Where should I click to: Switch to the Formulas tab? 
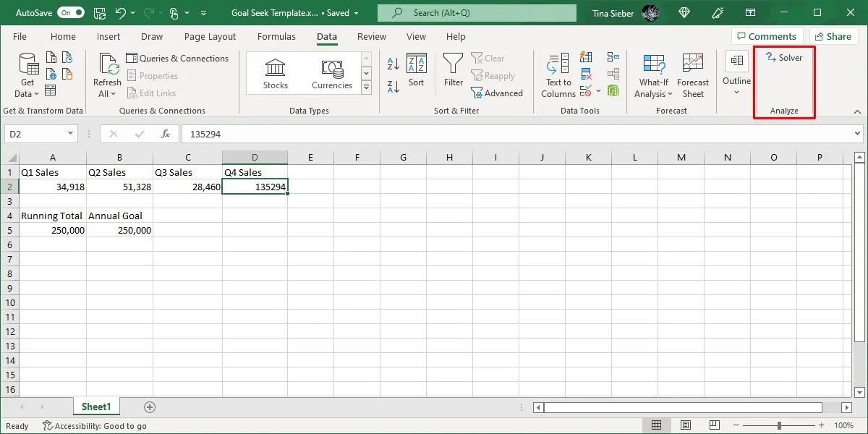point(276,36)
